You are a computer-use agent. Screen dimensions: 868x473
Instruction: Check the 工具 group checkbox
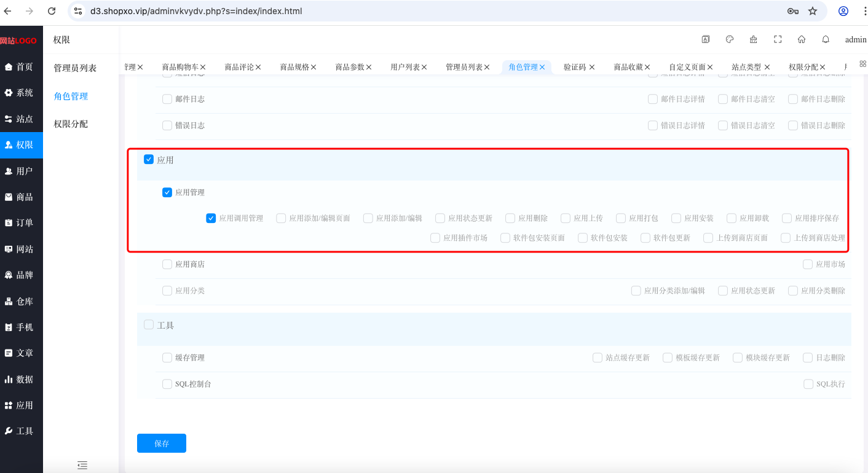(149, 324)
